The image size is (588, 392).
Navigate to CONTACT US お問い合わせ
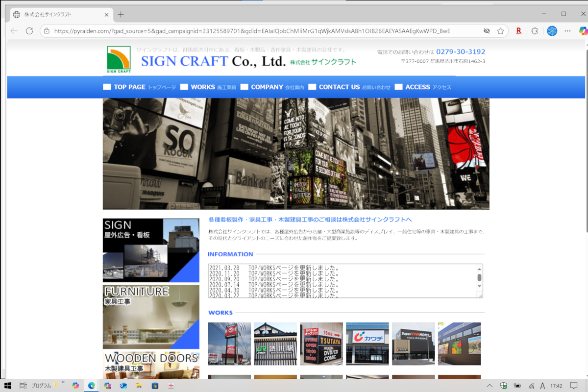[349, 87]
